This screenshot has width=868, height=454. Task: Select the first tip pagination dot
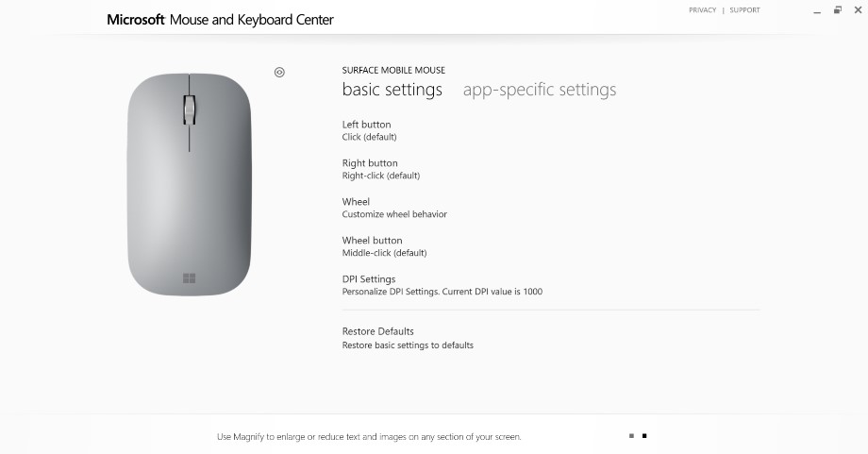631,436
